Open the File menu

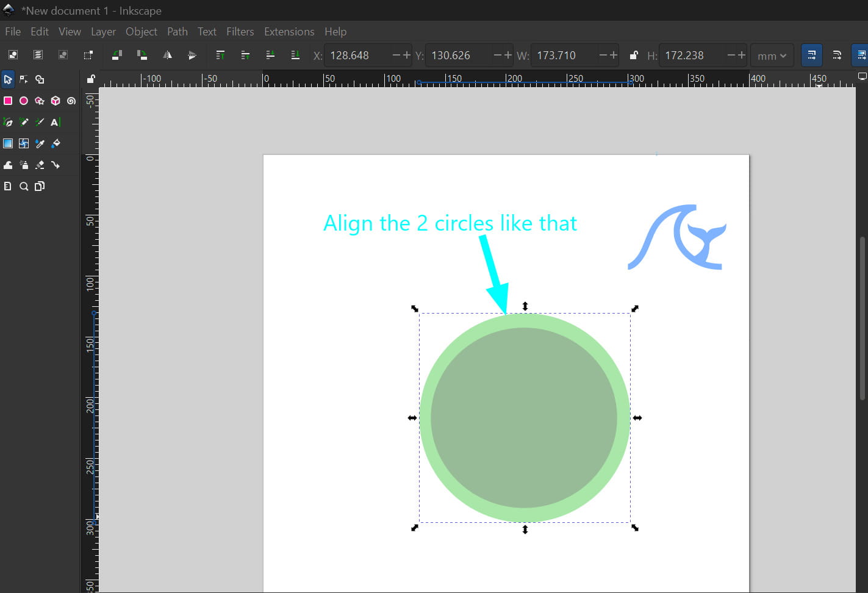(13, 32)
